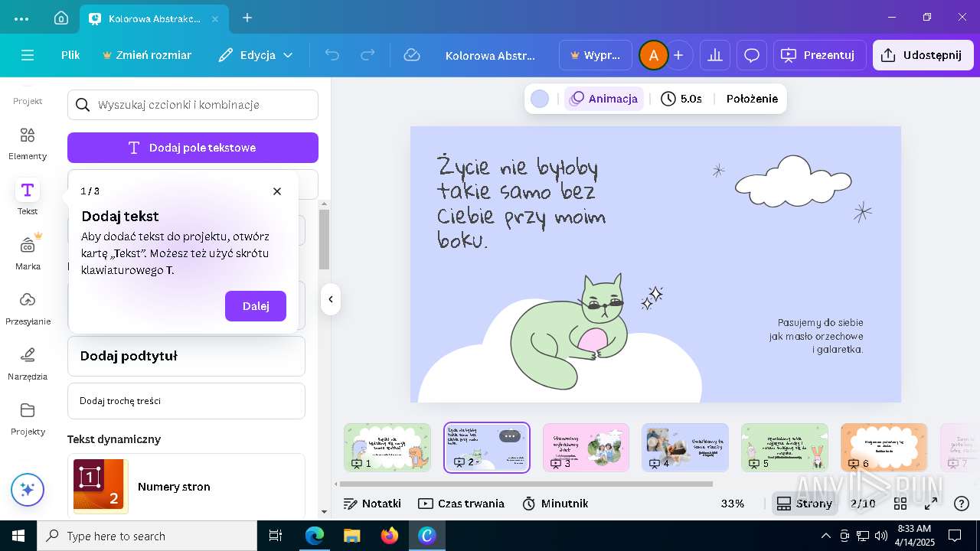
Task: Open the Projekty folder panel
Action: 28,418
